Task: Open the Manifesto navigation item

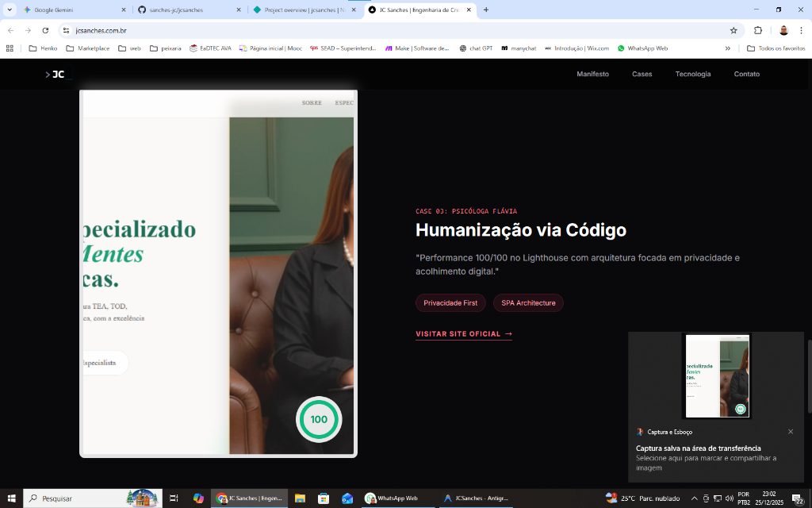Action: point(592,74)
